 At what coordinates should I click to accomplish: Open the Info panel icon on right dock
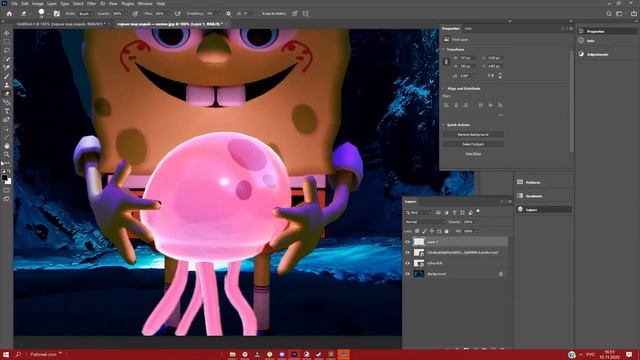click(581, 40)
